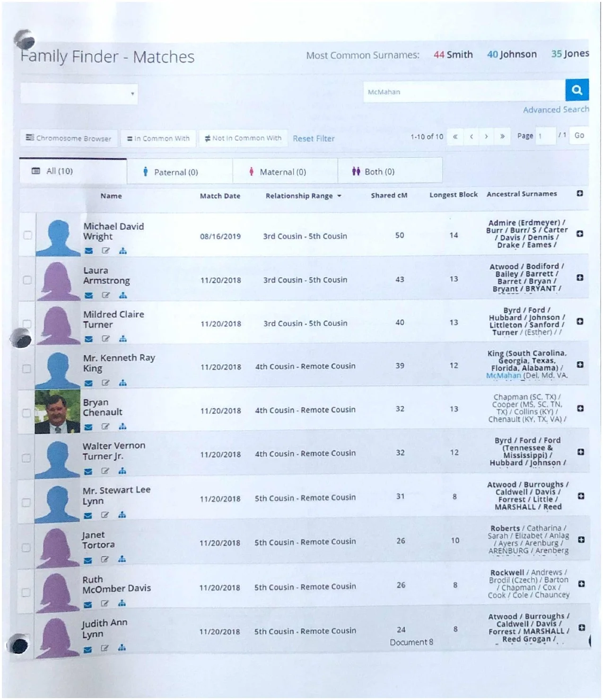Image resolution: width=603 pixels, height=700 pixels.
Task: Expand all ancestral surnames from column header
Action: tap(580, 193)
